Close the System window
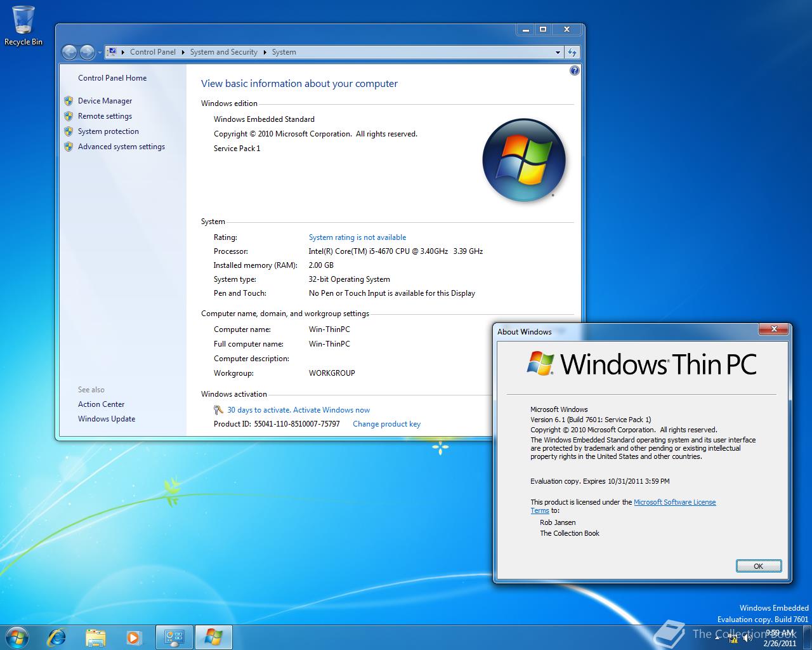The image size is (812, 650). [x=566, y=29]
